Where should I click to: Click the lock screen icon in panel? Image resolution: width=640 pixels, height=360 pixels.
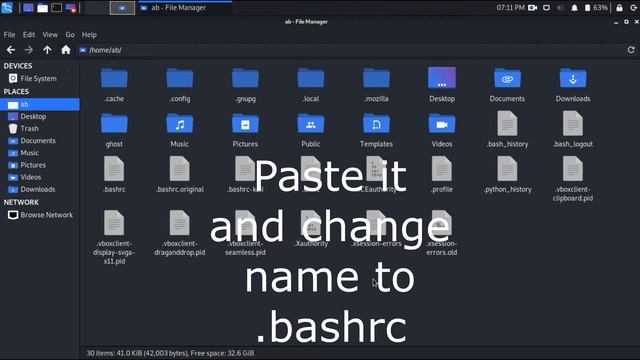click(619, 8)
